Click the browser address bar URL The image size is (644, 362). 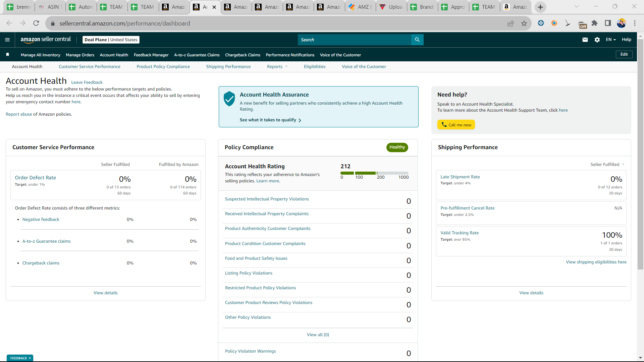pos(125,23)
